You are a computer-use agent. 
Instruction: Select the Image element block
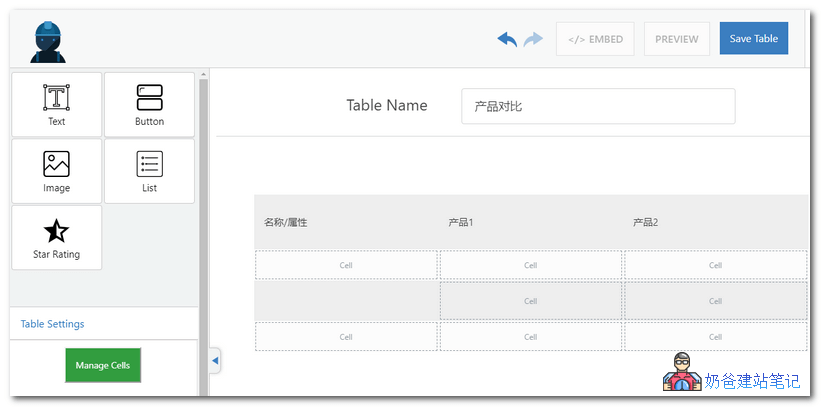click(57, 171)
